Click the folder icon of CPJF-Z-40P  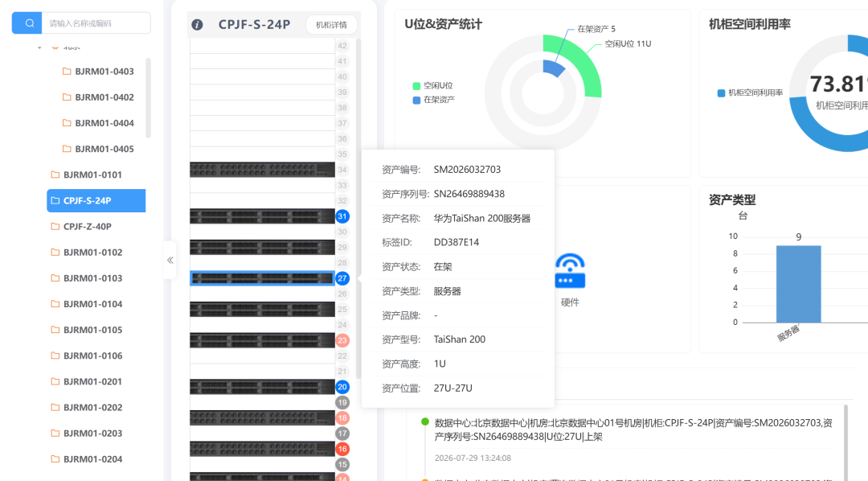(x=55, y=226)
